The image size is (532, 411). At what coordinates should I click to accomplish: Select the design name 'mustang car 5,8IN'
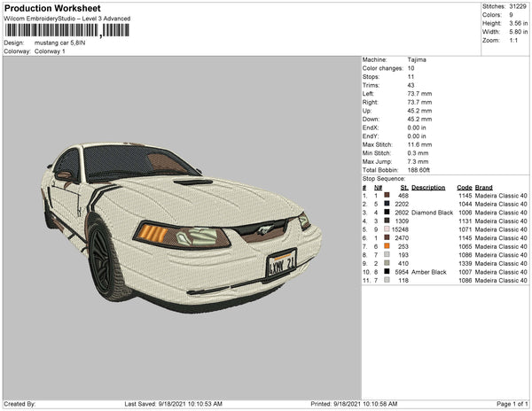pos(59,43)
